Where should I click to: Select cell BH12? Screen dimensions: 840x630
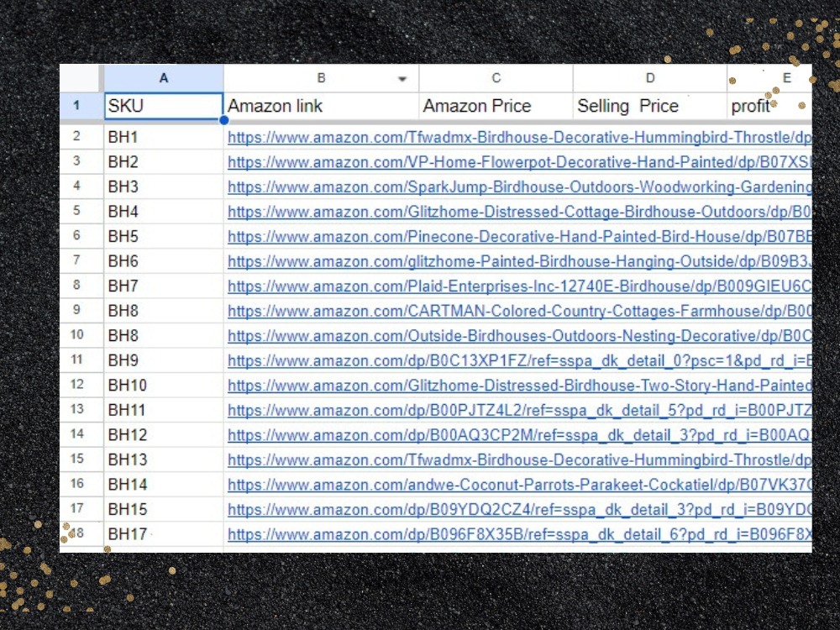(164, 435)
